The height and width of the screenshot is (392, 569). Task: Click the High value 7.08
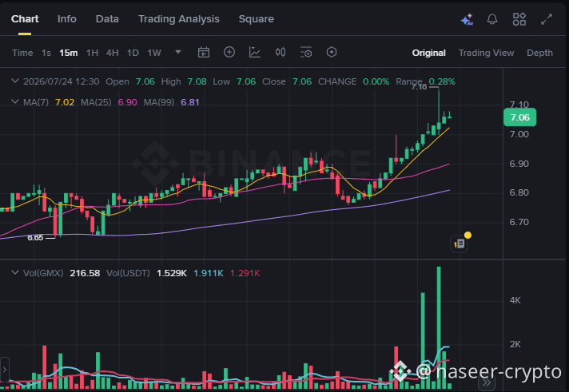[x=197, y=81]
